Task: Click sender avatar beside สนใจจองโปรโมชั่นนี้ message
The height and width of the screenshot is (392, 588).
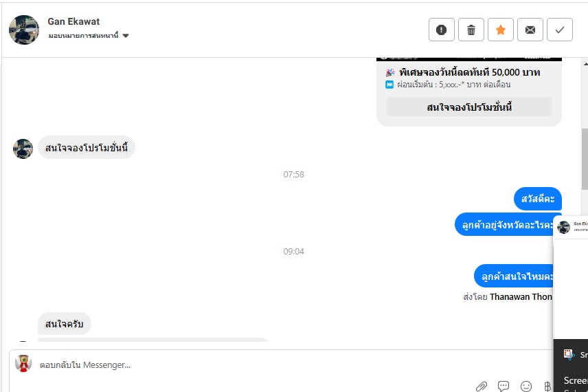Action: coord(23,149)
